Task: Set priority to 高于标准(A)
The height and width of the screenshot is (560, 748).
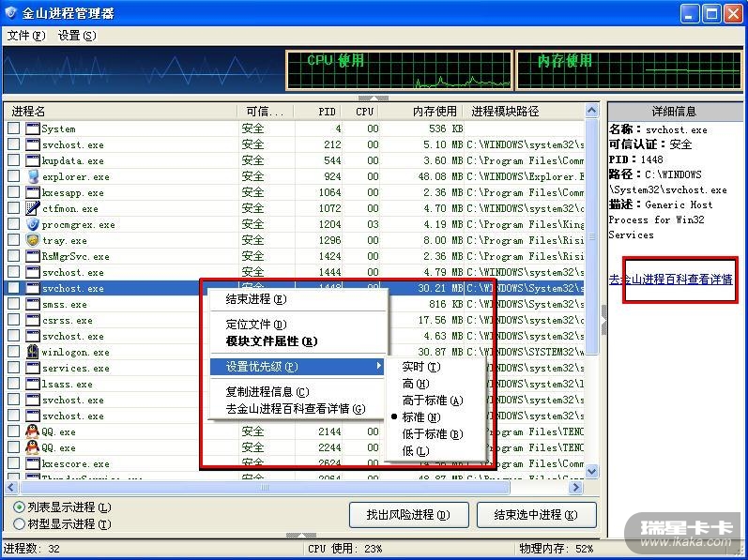Action: coord(435,401)
